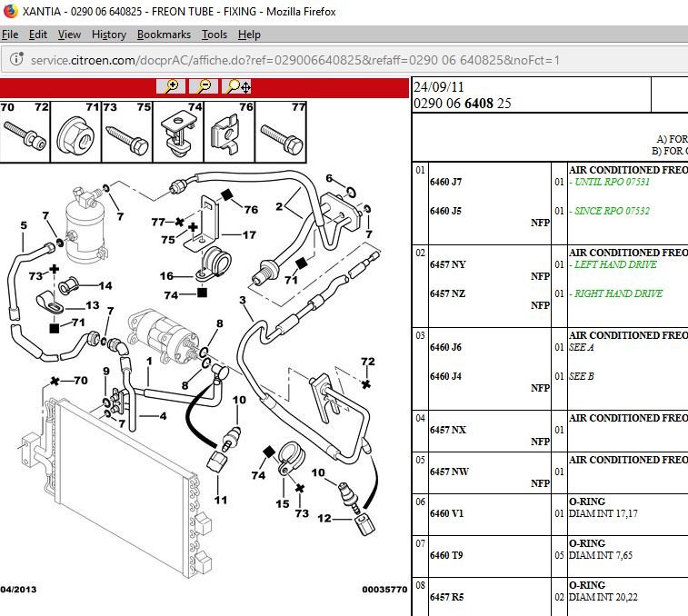
Task: Select the clip fixing thumbnail labeled 74
Action: [178, 132]
